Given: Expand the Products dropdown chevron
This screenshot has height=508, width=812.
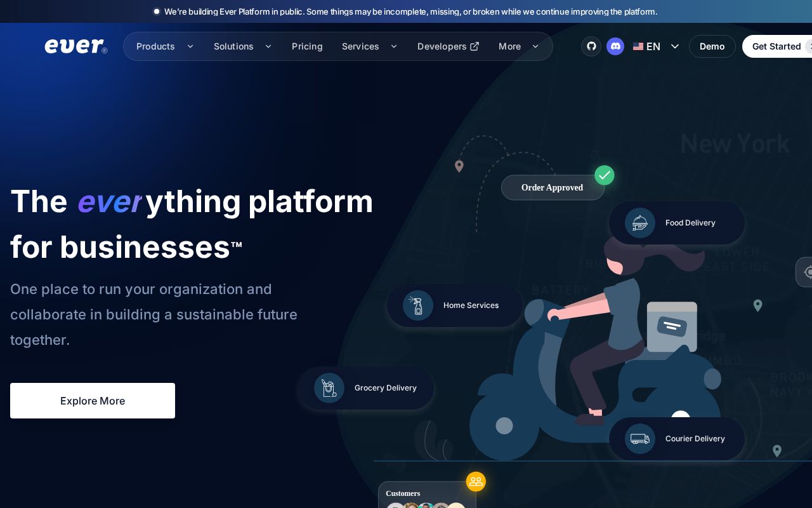Looking at the screenshot, I should pos(190,46).
